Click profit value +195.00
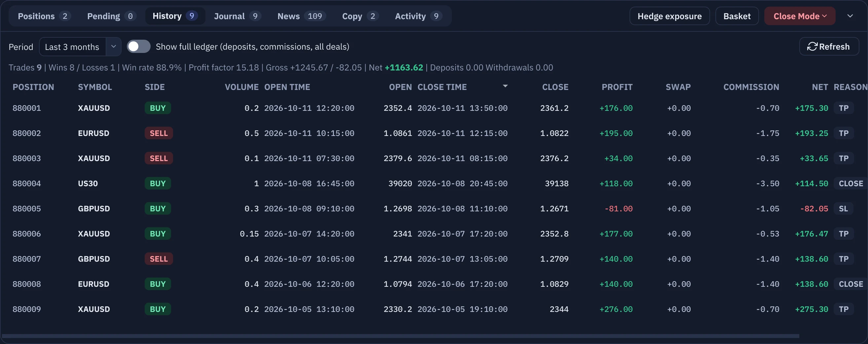Viewport: 868px width, 344px height. coord(616,133)
